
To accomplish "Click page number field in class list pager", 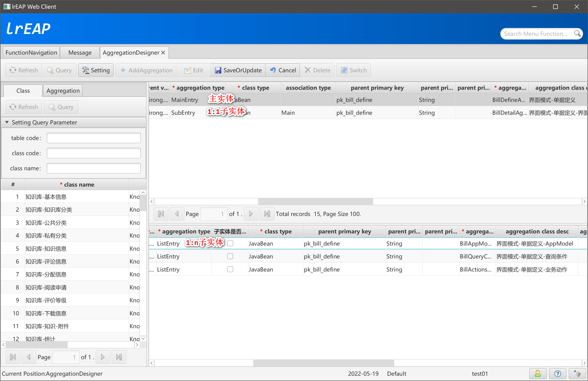I will [66, 357].
